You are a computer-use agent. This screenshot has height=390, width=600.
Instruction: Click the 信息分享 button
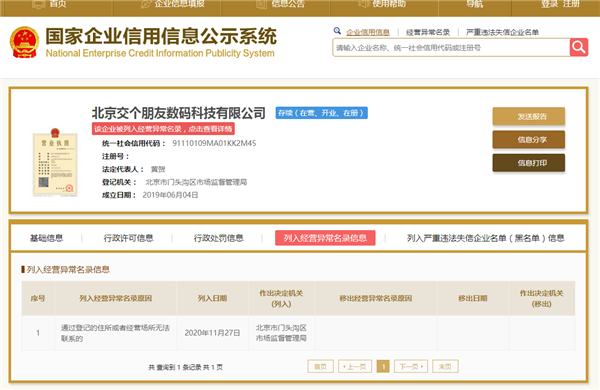click(528, 140)
